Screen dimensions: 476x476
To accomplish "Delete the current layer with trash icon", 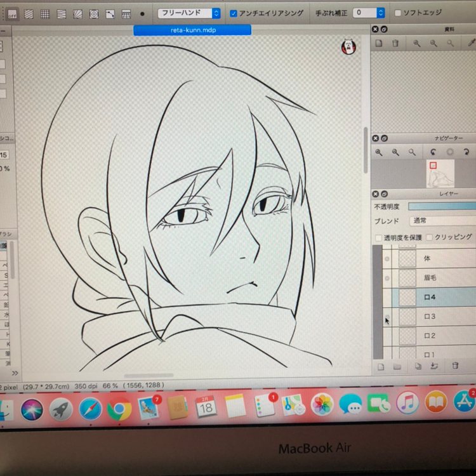I will click(455, 366).
